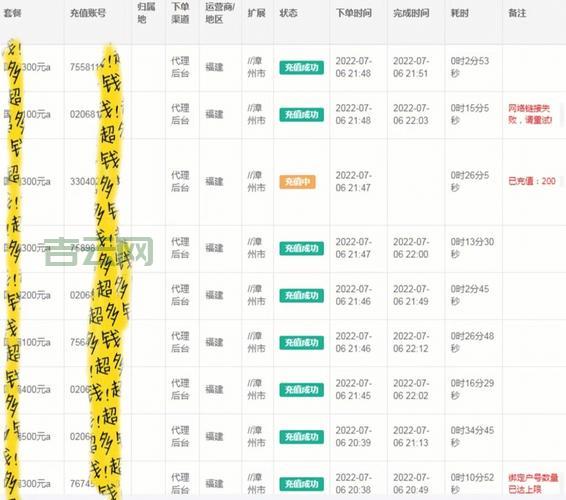Image resolution: width=566 pixels, height=500 pixels.
Task: Click 充值成功 badge in the 0时13分30秒 row
Action: coord(301,248)
